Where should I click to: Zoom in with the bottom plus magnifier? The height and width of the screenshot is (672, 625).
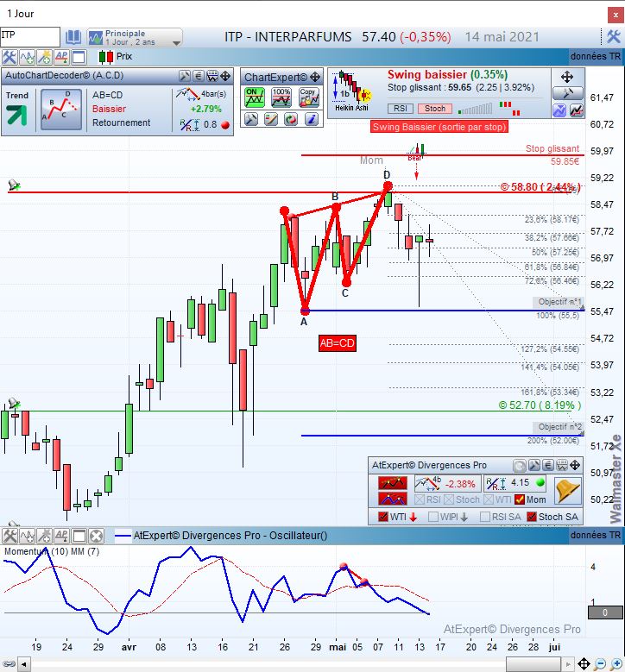616,664
